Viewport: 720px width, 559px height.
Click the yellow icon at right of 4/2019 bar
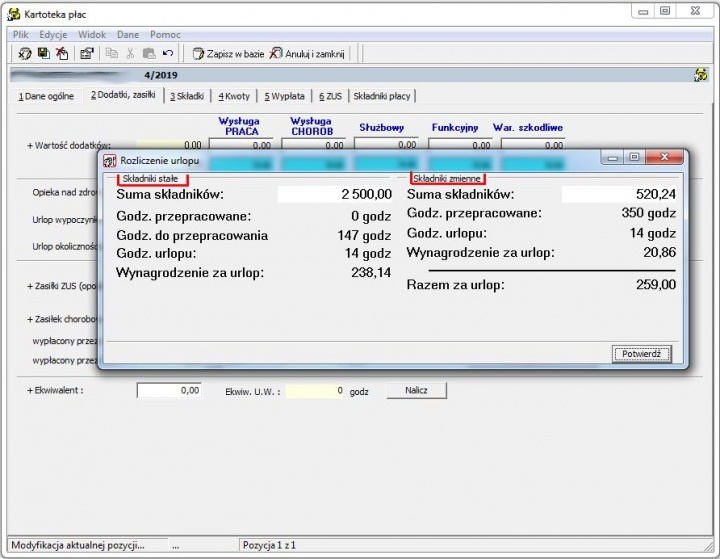point(700,74)
